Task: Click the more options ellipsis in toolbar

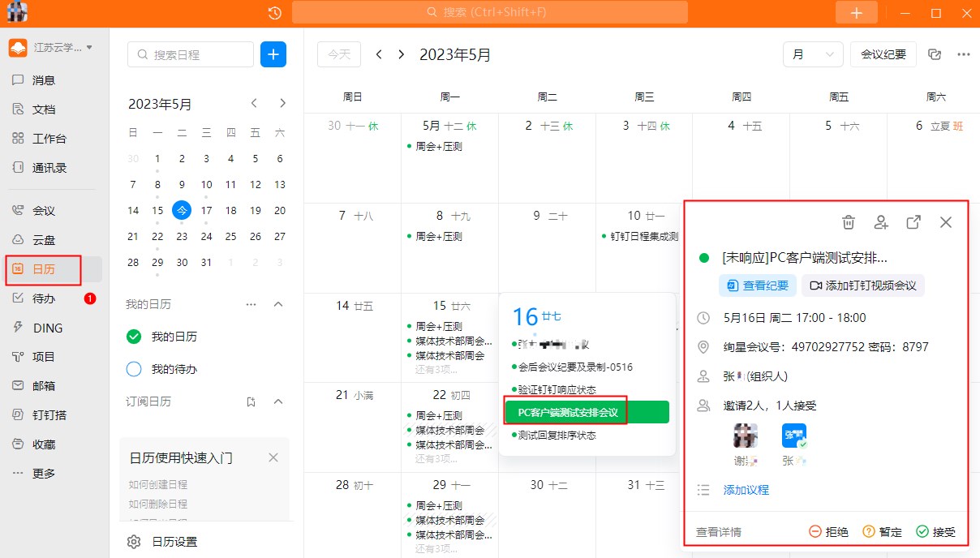Action: (964, 54)
